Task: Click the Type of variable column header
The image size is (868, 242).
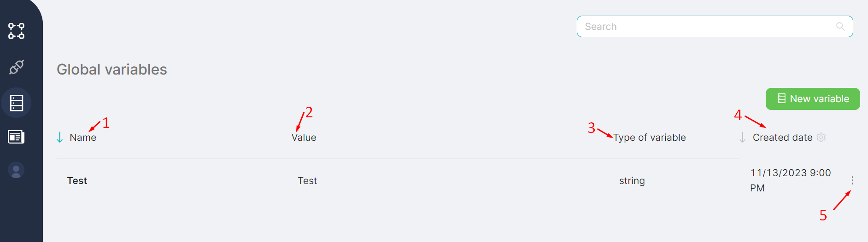Action: coord(649,138)
